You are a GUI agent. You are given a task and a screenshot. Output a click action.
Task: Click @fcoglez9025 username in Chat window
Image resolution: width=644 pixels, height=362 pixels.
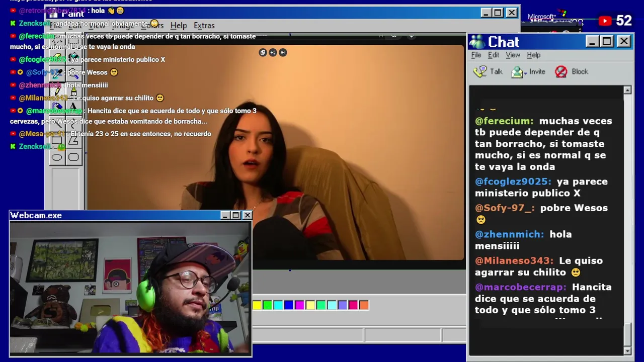tap(513, 182)
